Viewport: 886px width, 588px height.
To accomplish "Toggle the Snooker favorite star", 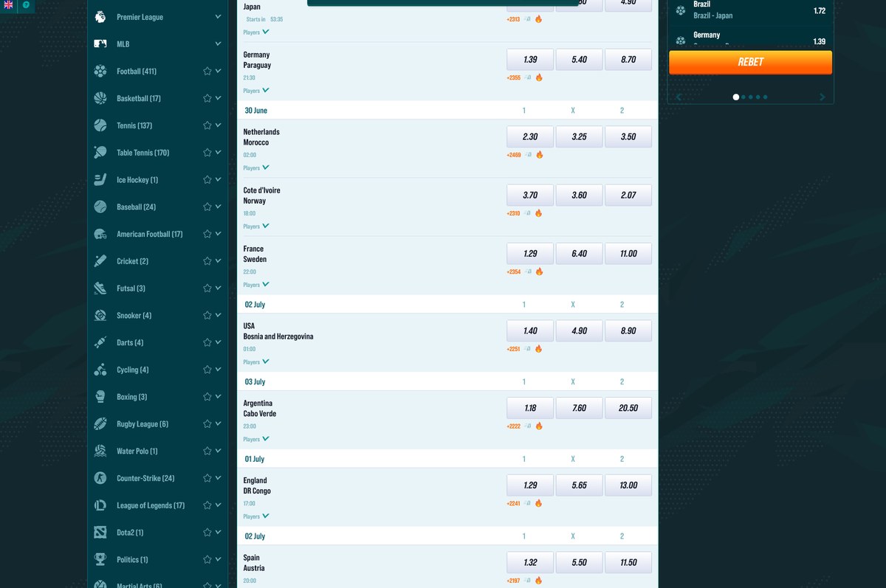I will pos(207,315).
